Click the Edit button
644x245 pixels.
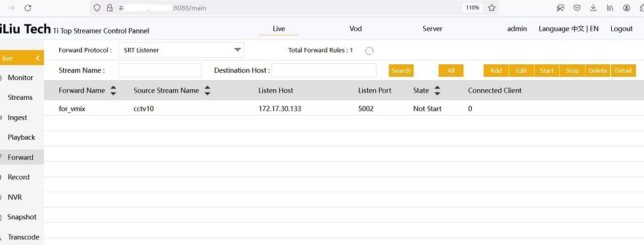click(522, 70)
